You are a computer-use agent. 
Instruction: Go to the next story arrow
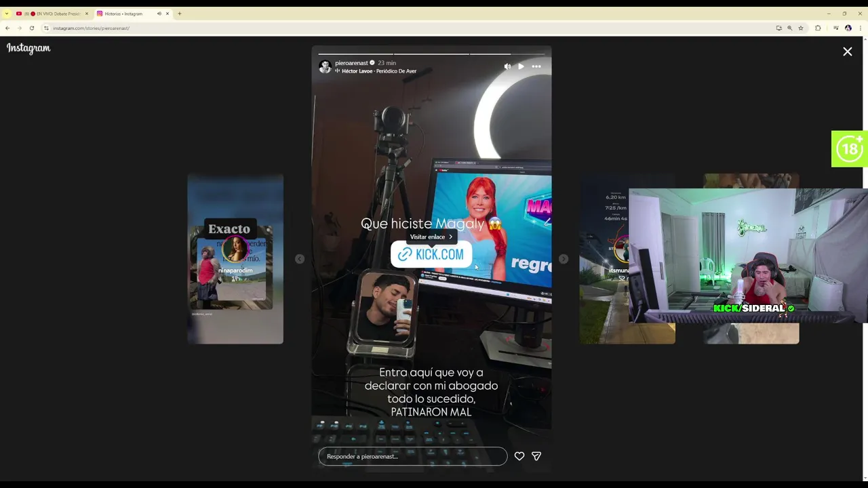(564, 259)
